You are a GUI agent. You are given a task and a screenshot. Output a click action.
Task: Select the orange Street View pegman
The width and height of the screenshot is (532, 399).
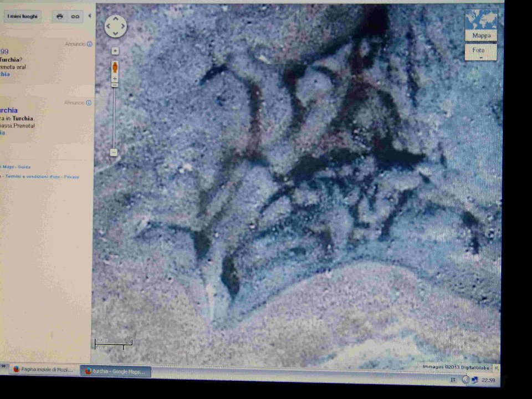click(115, 67)
